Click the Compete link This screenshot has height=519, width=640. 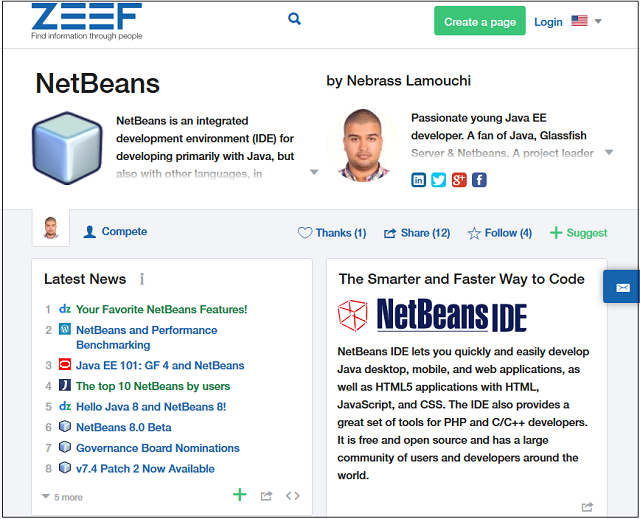tap(116, 231)
